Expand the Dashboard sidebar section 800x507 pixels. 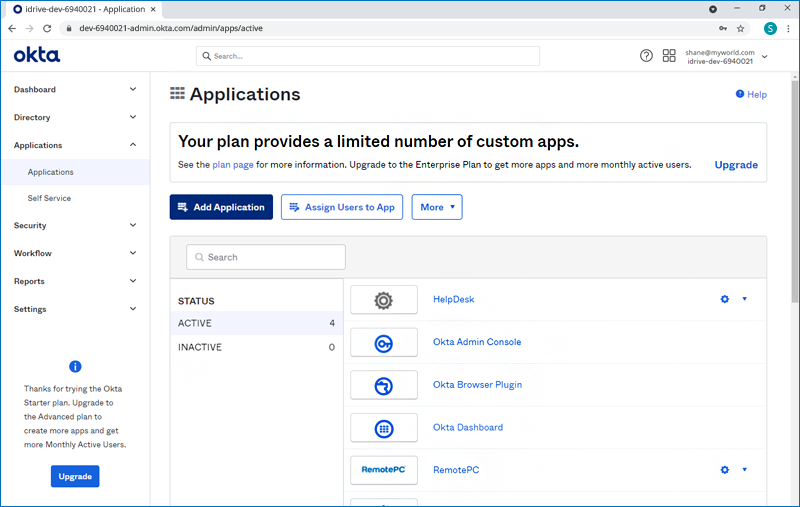pos(74,90)
